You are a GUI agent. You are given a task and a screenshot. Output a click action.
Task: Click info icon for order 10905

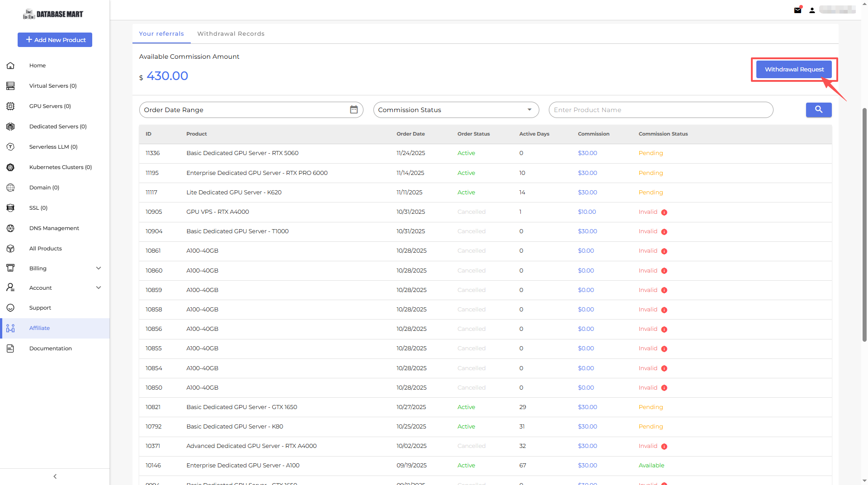click(x=664, y=212)
